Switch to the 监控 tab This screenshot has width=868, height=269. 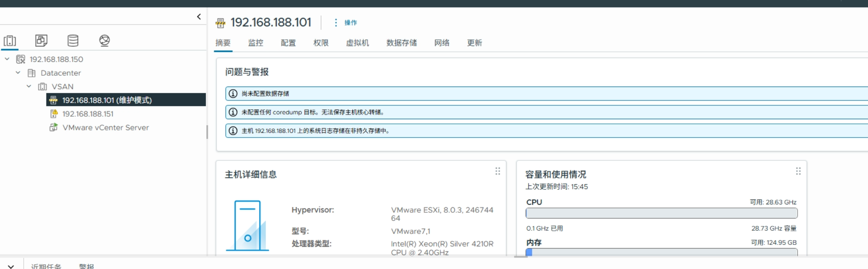(x=256, y=43)
